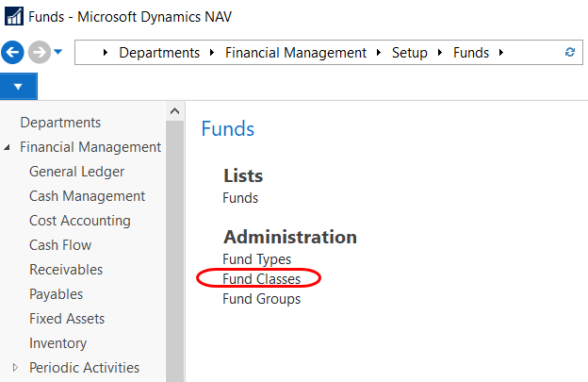The height and width of the screenshot is (382, 588).
Task: Open the Fund Types link
Action: (256, 258)
